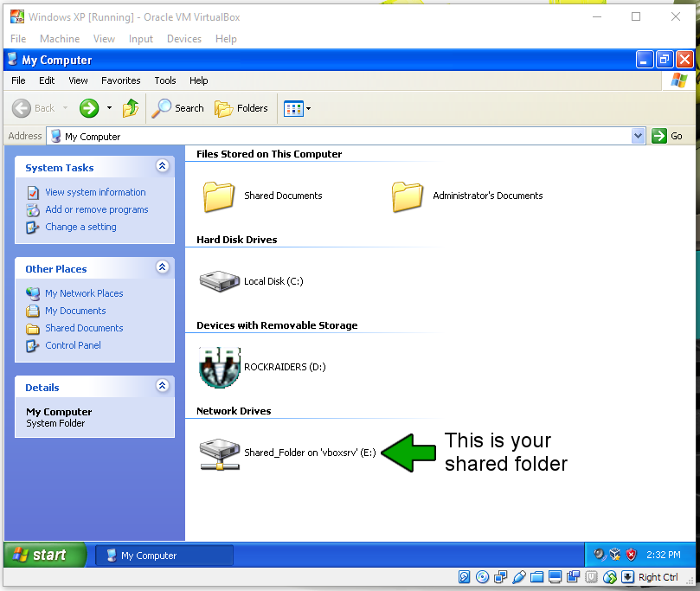Open the VirtualBox View menu

[x=104, y=39]
